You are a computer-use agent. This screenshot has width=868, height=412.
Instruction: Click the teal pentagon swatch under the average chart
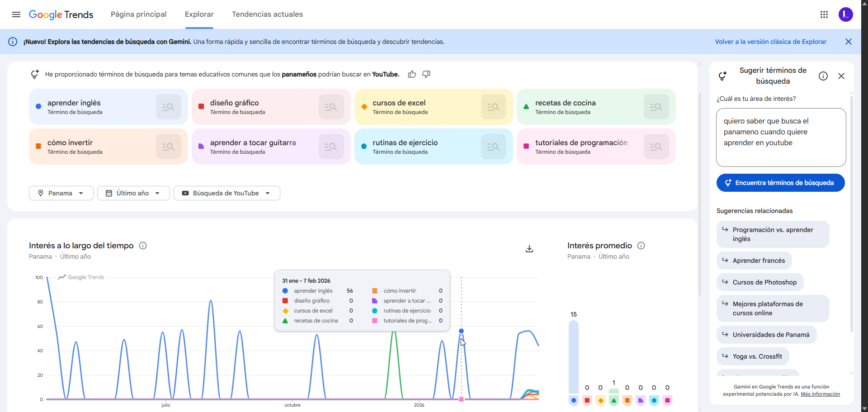coord(654,400)
